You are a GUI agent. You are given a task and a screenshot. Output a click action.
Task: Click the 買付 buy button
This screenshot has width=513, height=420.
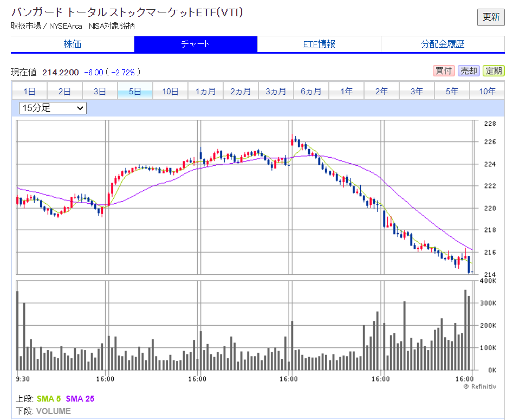(444, 70)
